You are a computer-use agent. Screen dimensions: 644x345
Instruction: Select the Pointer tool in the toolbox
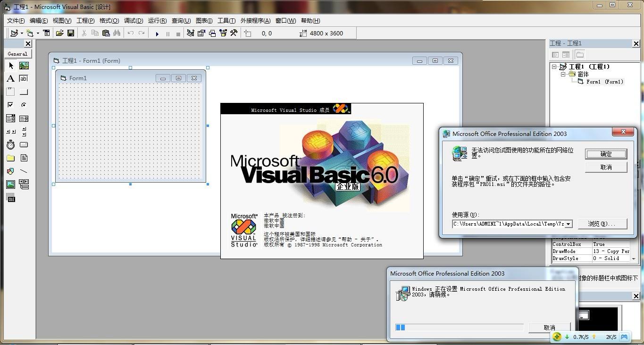click(10, 66)
